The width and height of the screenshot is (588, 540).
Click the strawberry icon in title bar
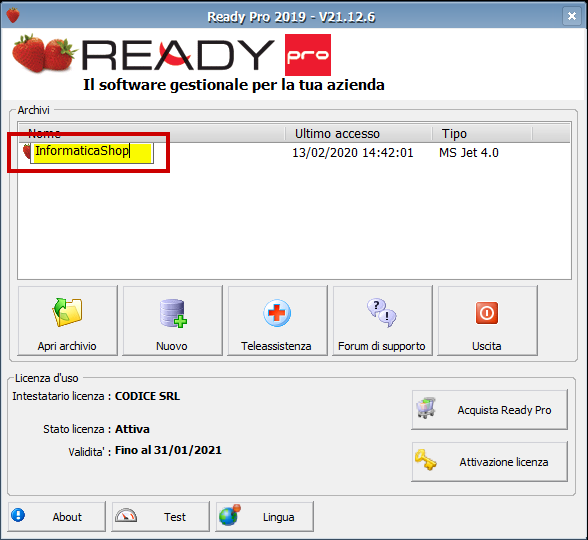13,15
